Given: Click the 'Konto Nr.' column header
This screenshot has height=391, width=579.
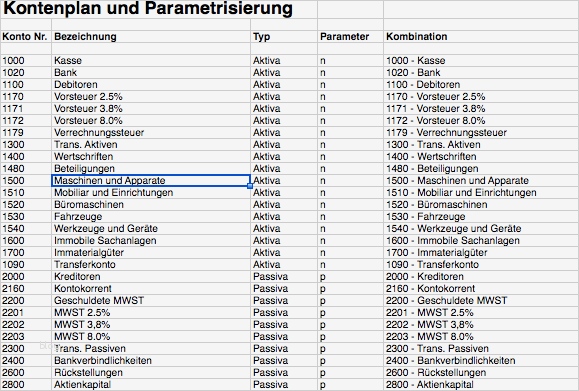Looking at the screenshot, I should click(26, 37).
